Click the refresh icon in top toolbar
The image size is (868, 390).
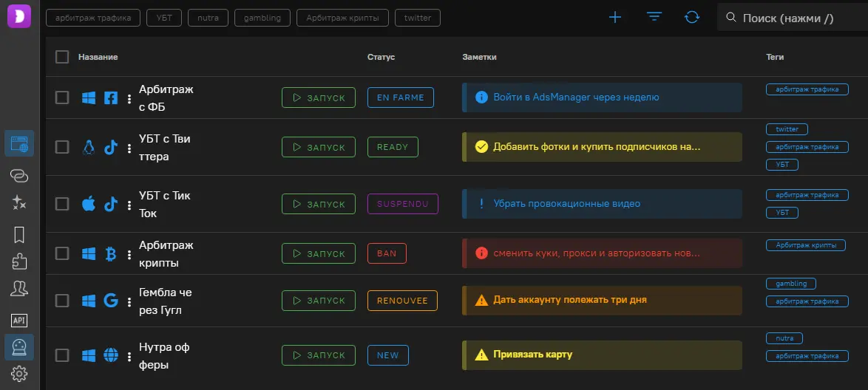coord(692,17)
